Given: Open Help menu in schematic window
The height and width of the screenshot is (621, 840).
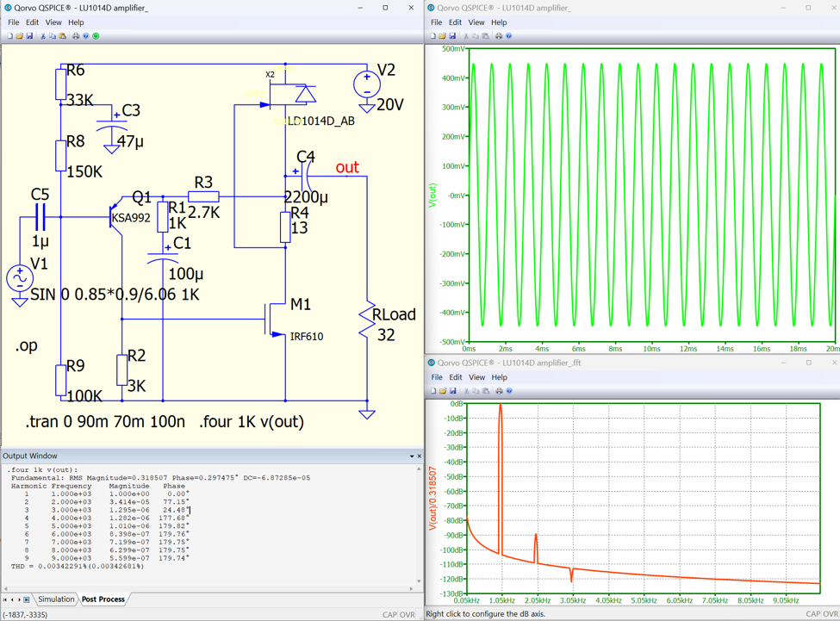Looking at the screenshot, I should click(x=76, y=22).
